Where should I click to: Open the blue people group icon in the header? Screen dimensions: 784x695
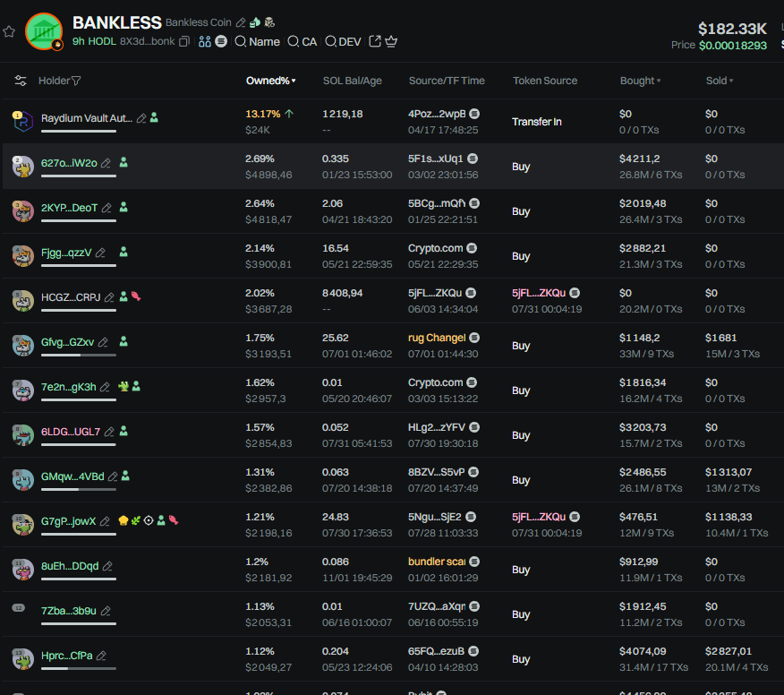click(x=204, y=41)
